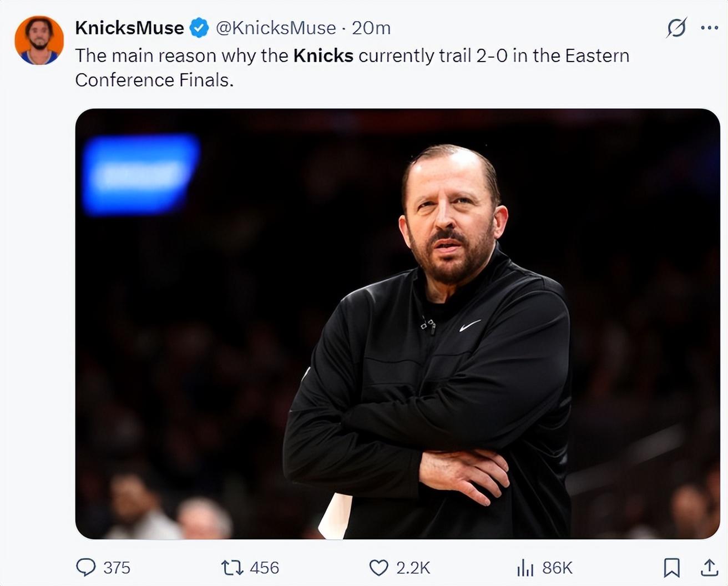
Task: Open the attached coach photo
Action: pyautogui.click(x=397, y=324)
